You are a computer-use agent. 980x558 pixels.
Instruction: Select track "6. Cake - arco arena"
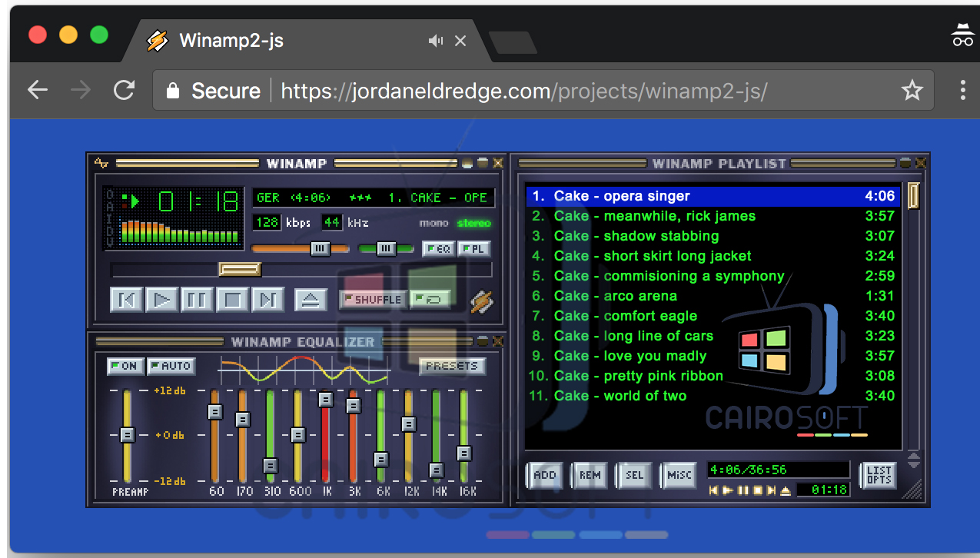point(713,296)
